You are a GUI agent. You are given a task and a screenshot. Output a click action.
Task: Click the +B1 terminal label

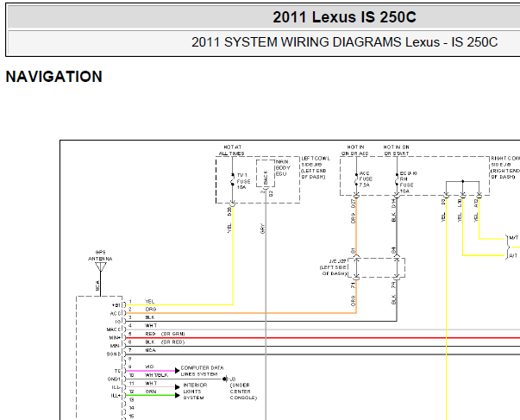click(x=116, y=305)
